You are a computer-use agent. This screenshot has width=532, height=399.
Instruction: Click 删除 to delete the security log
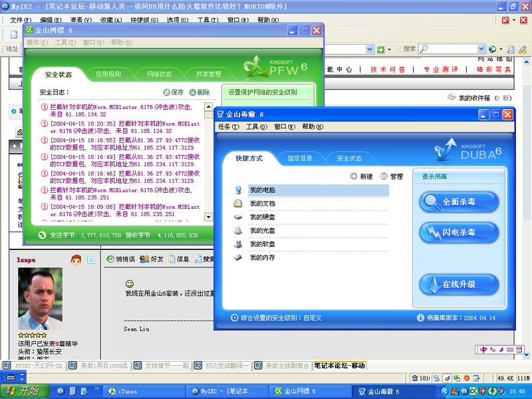pos(199,92)
